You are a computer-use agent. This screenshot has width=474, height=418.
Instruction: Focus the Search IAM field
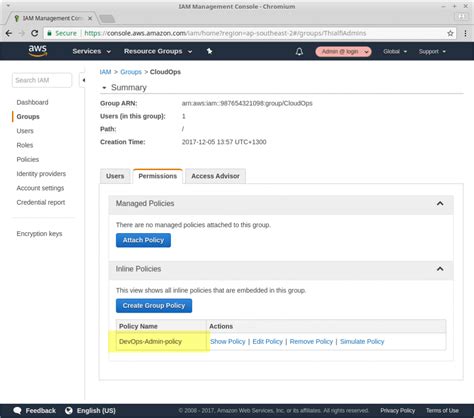pyautogui.click(x=42, y=80)
